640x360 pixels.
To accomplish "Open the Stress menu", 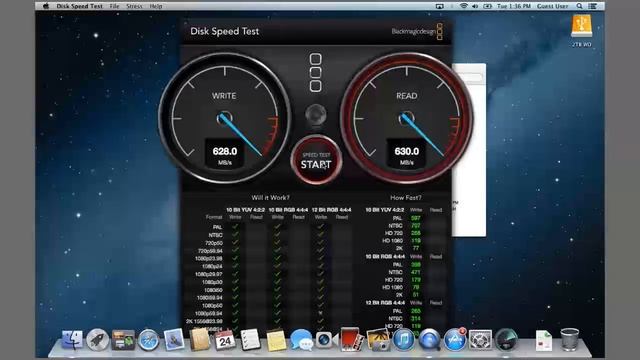I will (134, 6).
